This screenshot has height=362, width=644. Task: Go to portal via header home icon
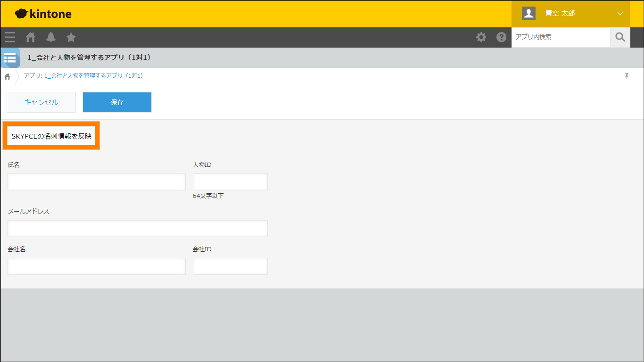click(x=31, y=37)
